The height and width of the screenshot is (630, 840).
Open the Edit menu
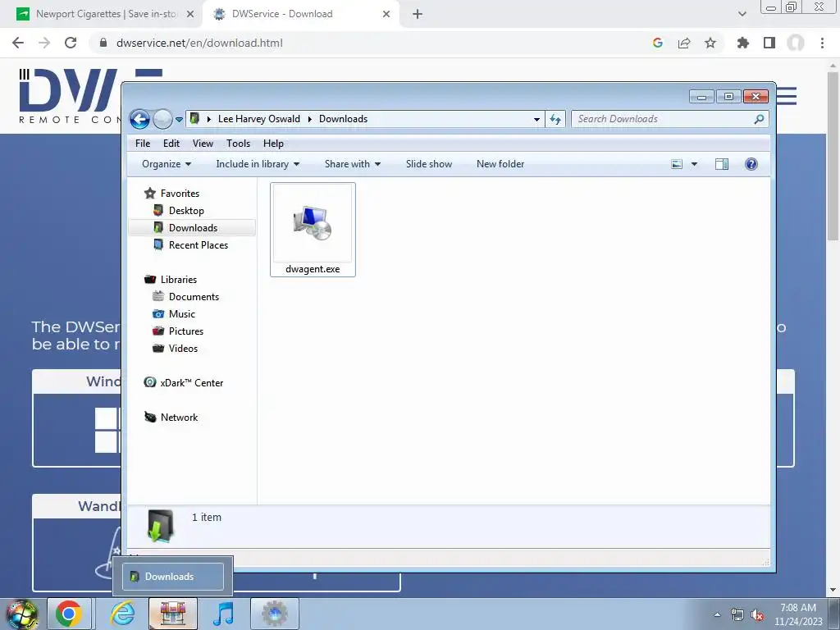(x=171, y=143)
